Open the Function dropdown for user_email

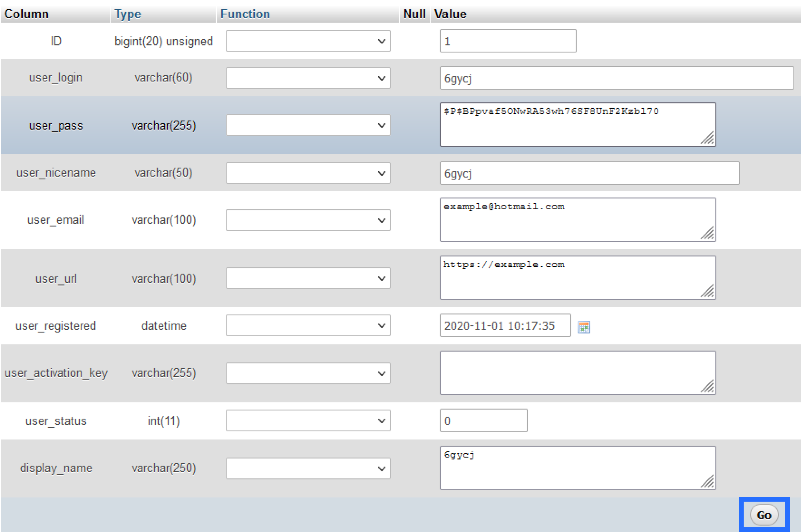click(x=307, y=220)
